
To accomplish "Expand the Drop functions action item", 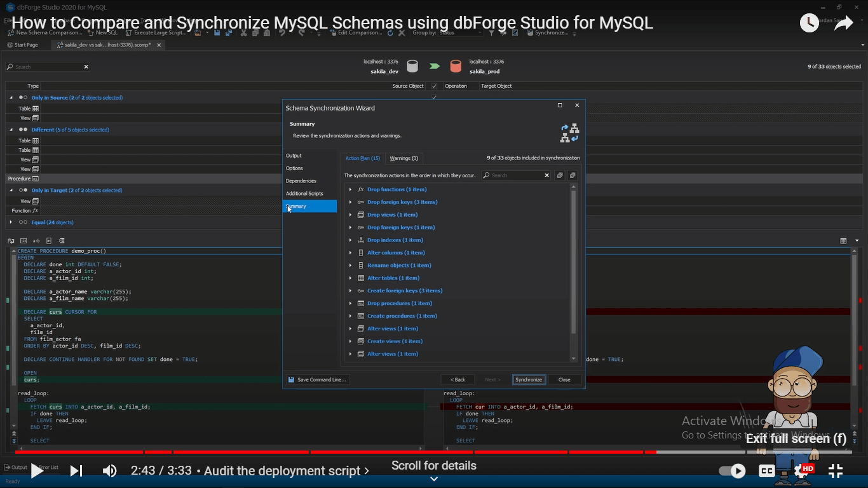I will pyautogui.click(x=350, y=189).
